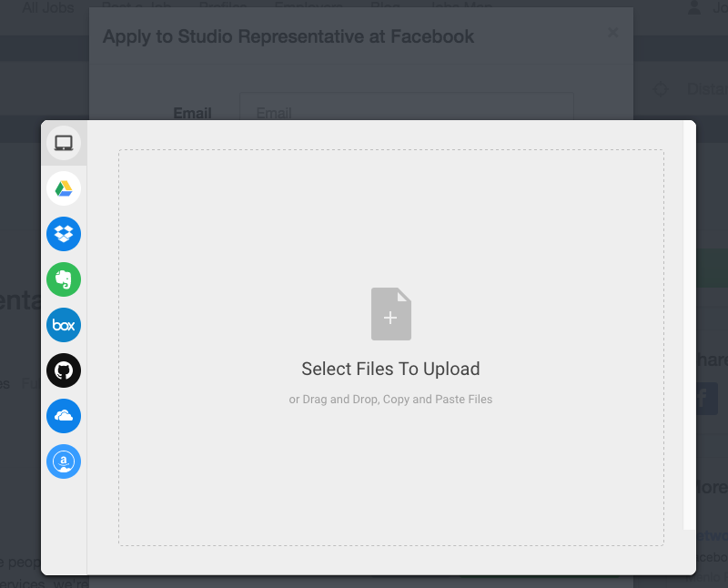Click the crosshair location icon
Viewport: 728px width, 588px height.
pyautogui.click(x=661, y=88)
